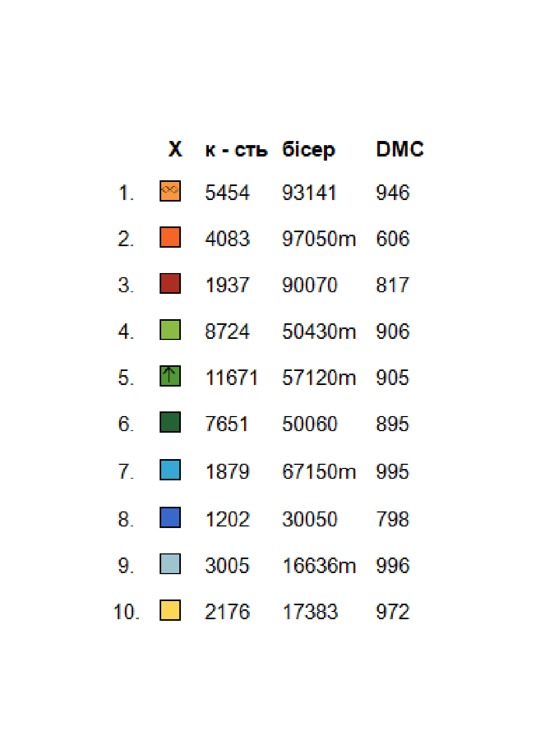
Task: Select the dark red swatch in row 3
Action: tap(170, 283)
